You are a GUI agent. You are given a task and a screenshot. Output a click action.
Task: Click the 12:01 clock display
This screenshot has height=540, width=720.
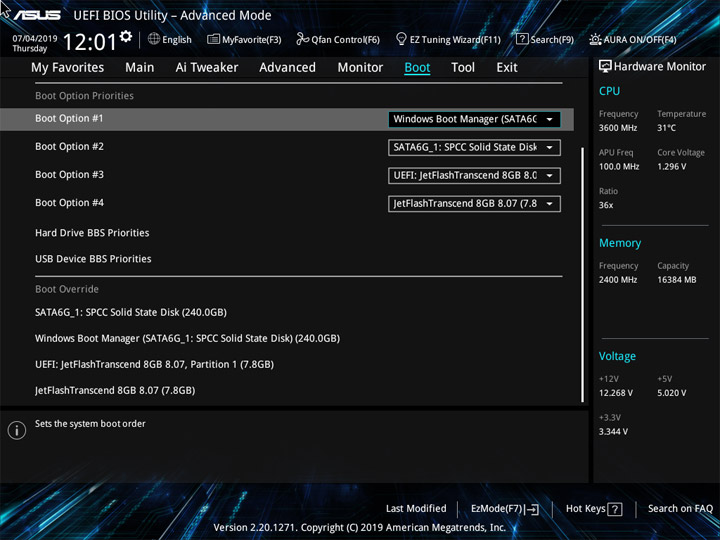pos(90,42)
